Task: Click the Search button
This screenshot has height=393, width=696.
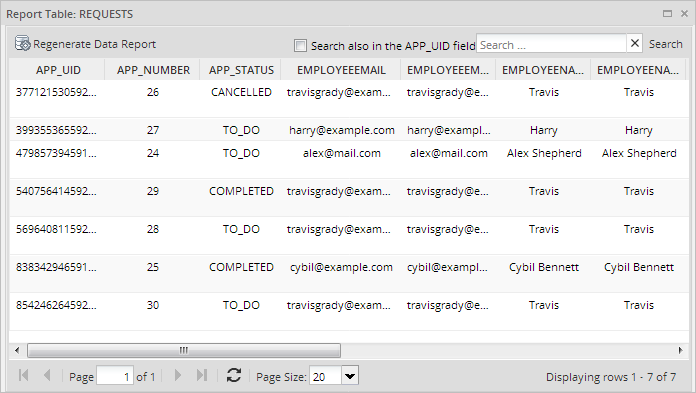Action: point(665,44)
